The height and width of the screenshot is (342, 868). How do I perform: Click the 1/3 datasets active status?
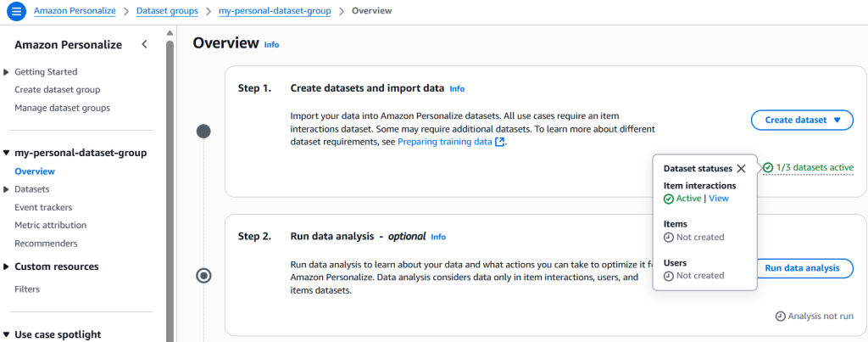(808, 167)
